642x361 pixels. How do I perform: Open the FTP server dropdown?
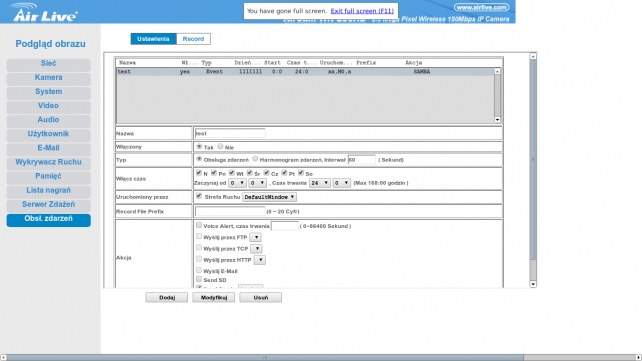(x=255, y=237)
